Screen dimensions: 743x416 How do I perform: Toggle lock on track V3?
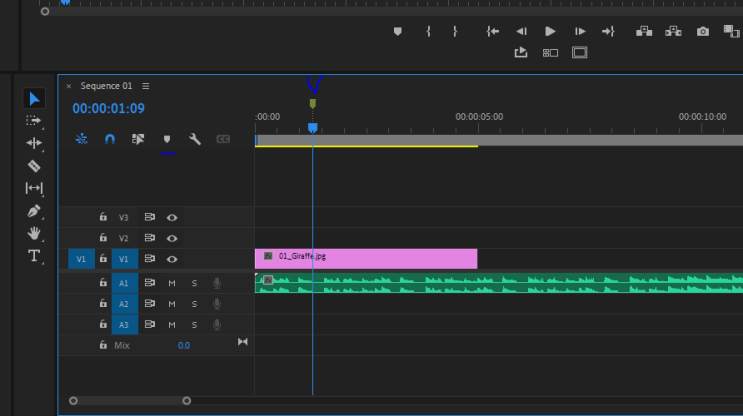(102, 217)
